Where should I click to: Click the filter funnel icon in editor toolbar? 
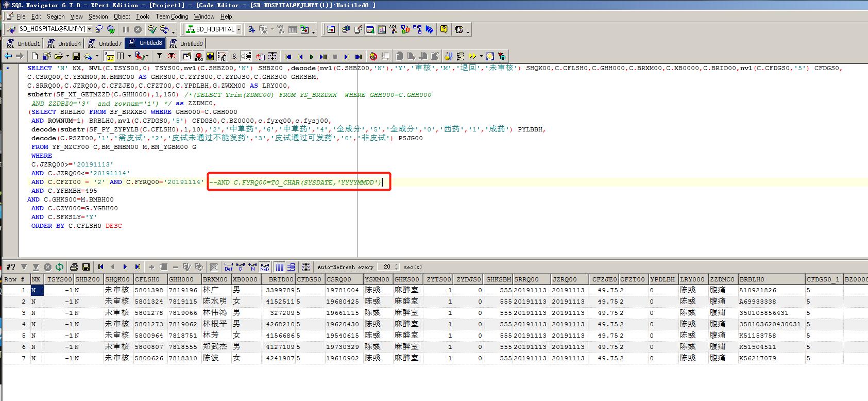(x=160, y=56)
